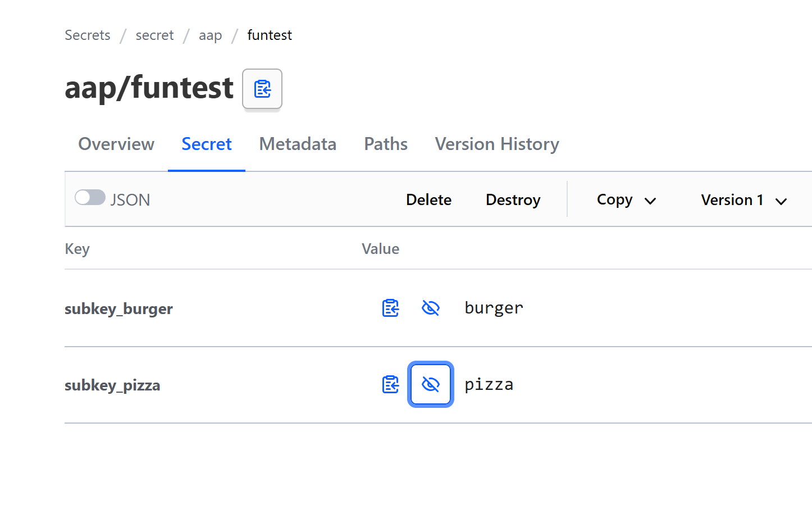Select the Secret tab
The width and height of the screenshot is (812, 518).
coord(206,144)
